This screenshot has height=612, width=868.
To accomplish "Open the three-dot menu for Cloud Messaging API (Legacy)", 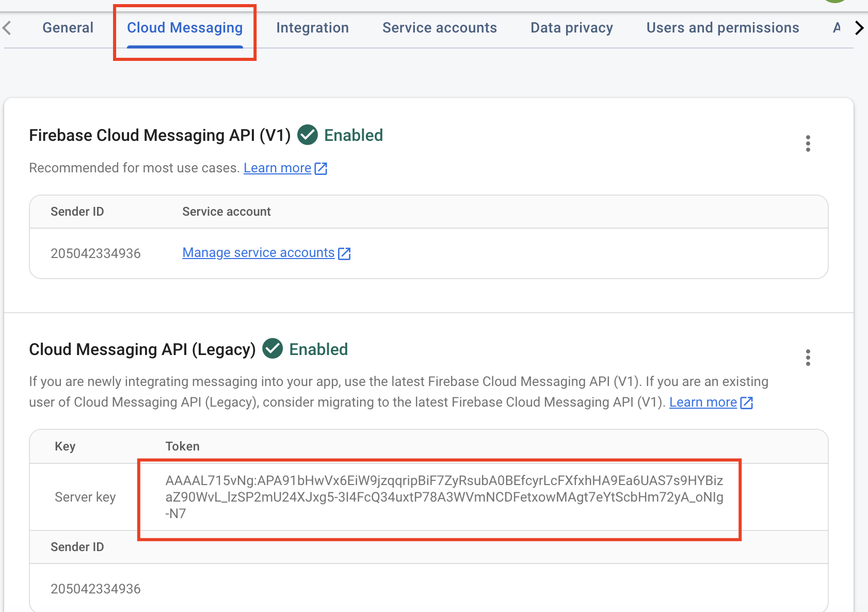I will (x=808, y=357).
